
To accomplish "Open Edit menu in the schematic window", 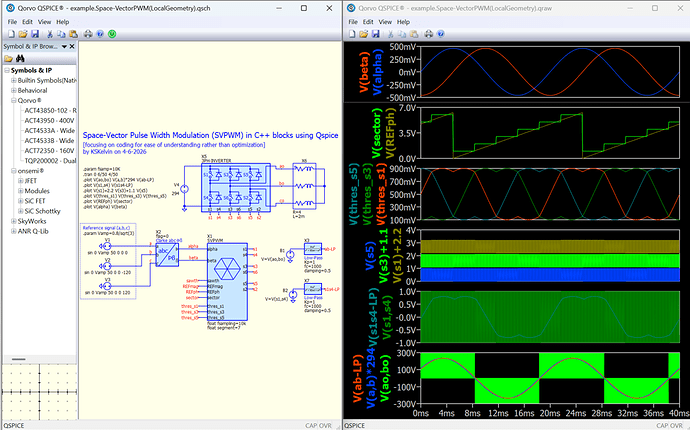I will [27, 22].
